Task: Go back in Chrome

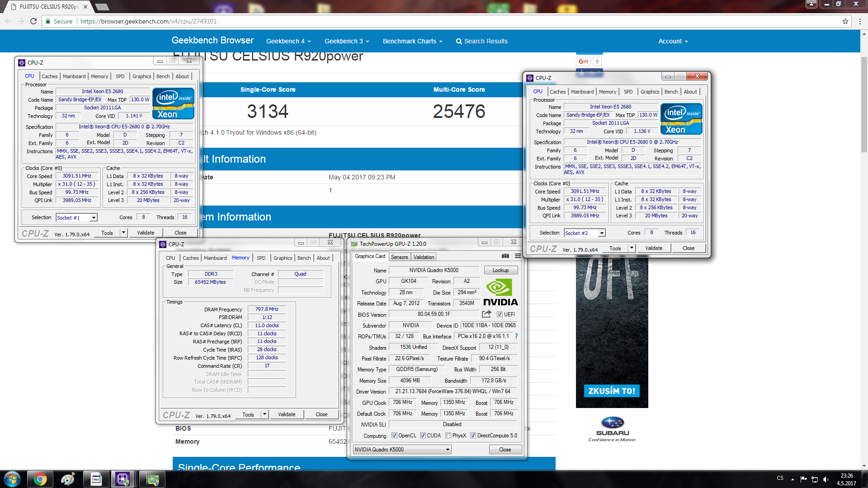Action: click(x=8, y=21)
